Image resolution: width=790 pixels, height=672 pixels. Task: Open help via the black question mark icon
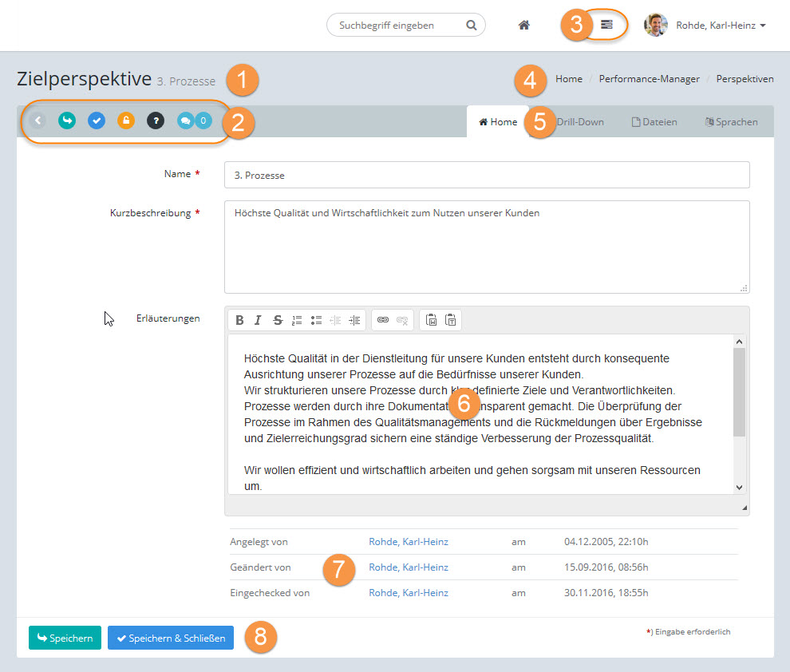(x=156, y=121)
